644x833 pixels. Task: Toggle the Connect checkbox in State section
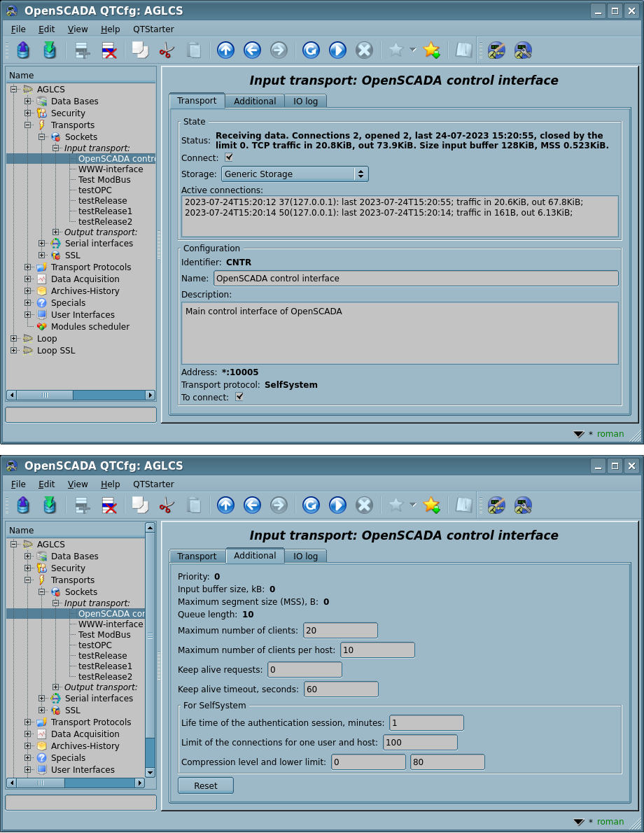[x=229, y=157]
